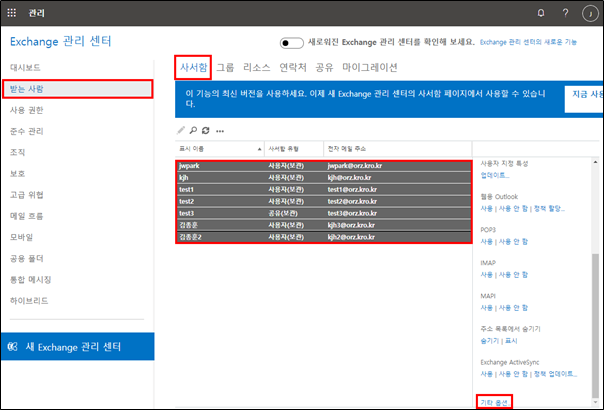Screen dimensions: 604x410
Task: Click the search magnifier icon
Action: click(193, 130)
